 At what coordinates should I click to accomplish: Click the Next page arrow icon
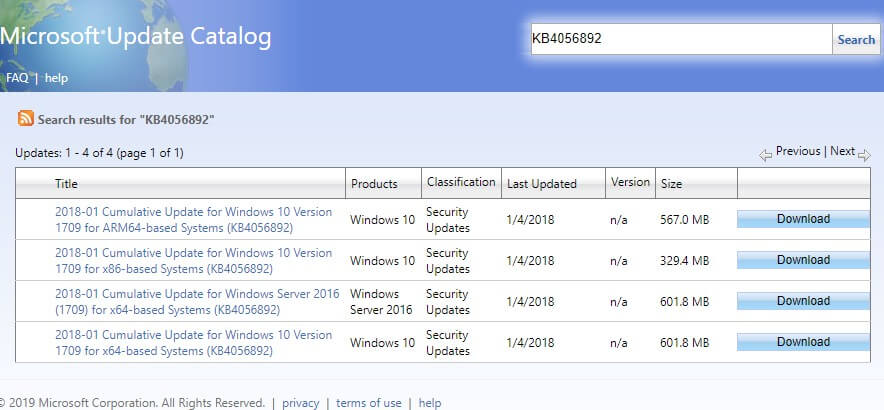tap(864, 155)
